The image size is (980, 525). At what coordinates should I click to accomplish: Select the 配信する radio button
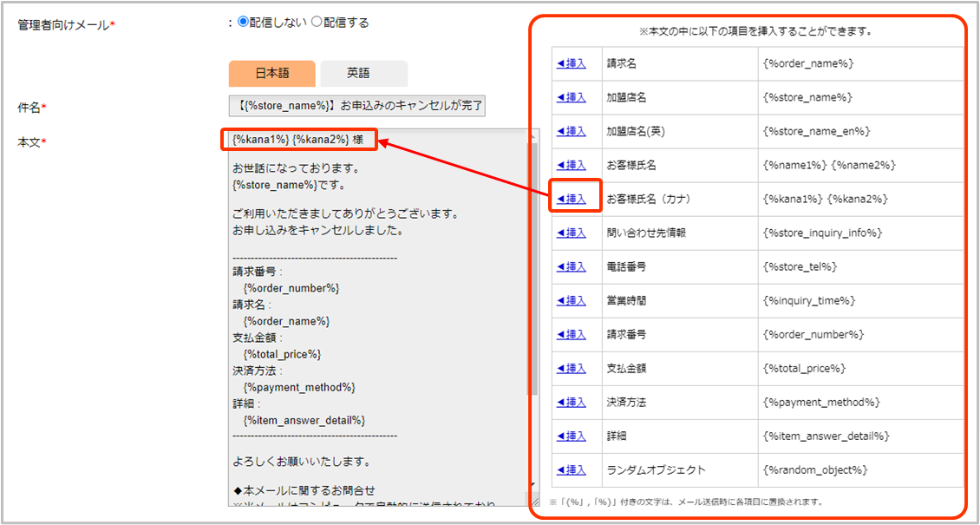(x=317, y=23)
